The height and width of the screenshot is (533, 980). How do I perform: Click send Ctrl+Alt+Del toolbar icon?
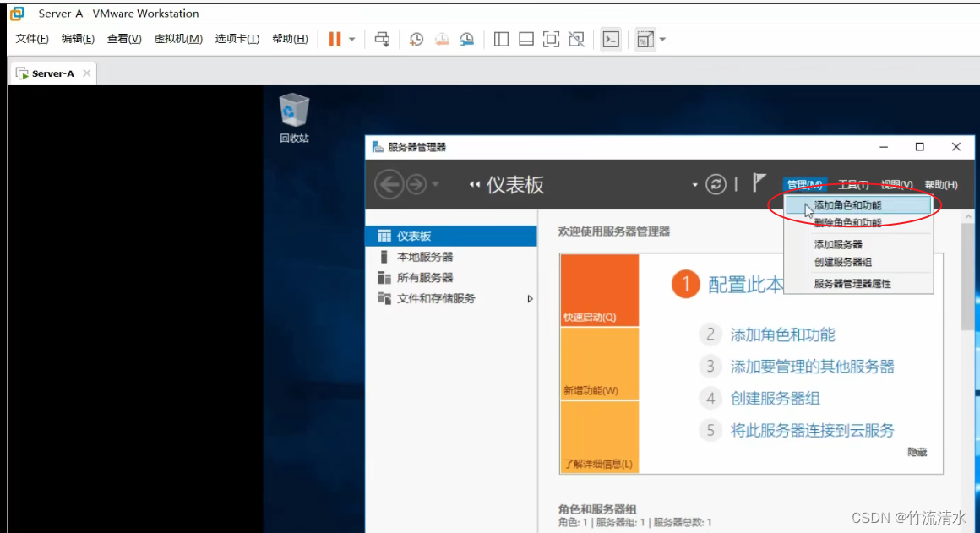(x=382, y=40)
